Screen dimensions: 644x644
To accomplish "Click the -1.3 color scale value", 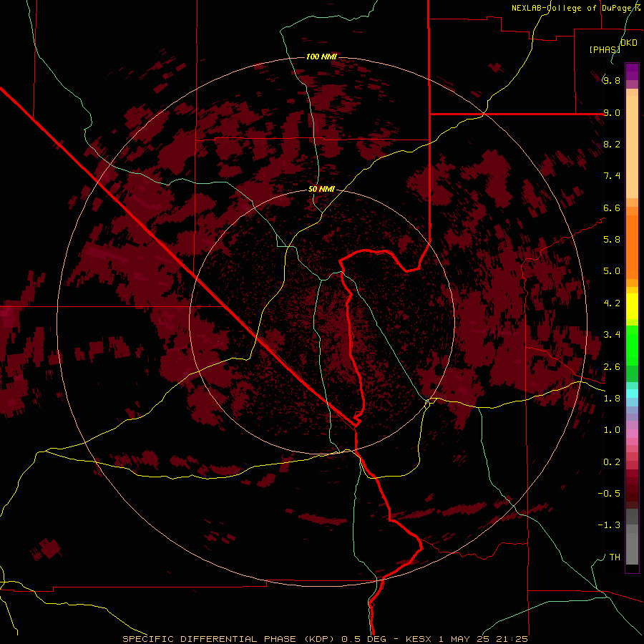I will point(609,525).
